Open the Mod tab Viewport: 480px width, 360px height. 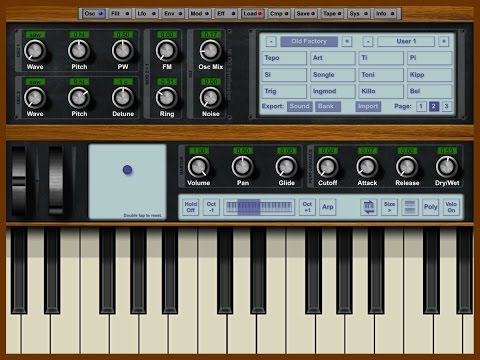[x=199, y=14]
